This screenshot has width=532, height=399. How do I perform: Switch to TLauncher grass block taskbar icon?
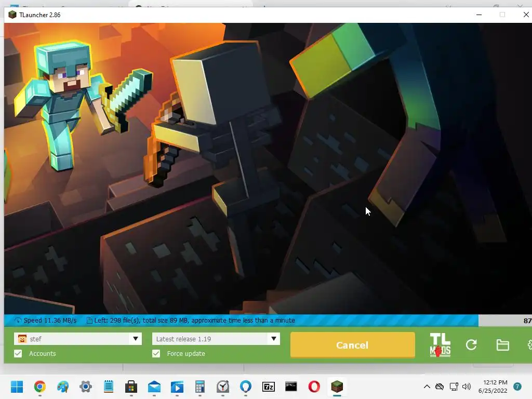[337, 387]
